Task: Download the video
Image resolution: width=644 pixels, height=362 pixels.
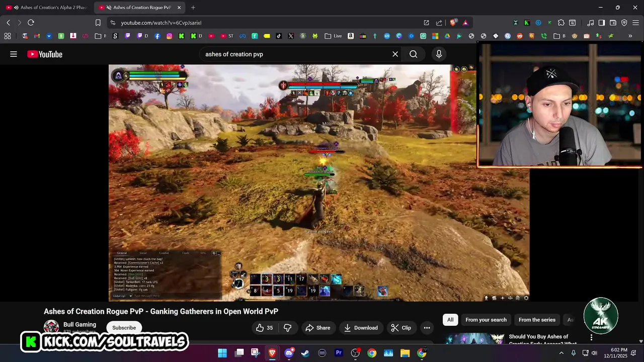Action: click(x=361, y=328)
